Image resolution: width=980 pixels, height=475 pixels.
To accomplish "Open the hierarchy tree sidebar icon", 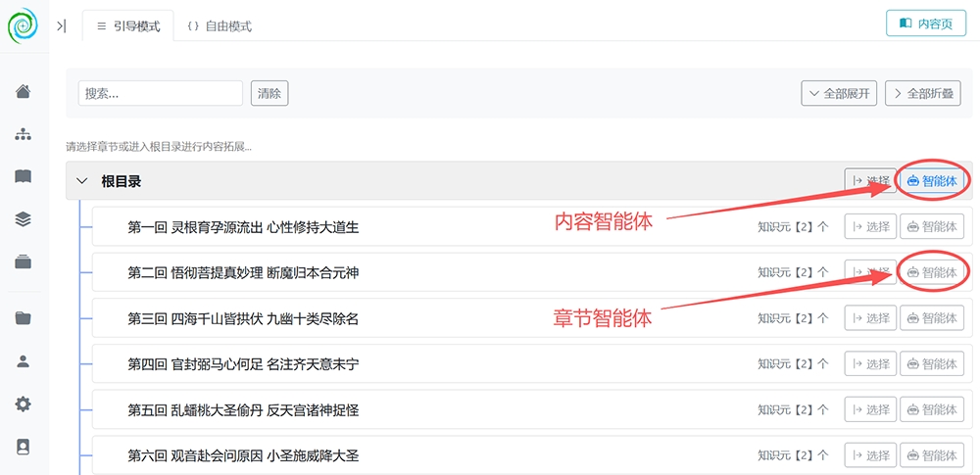I will click(x=24, y=134).
